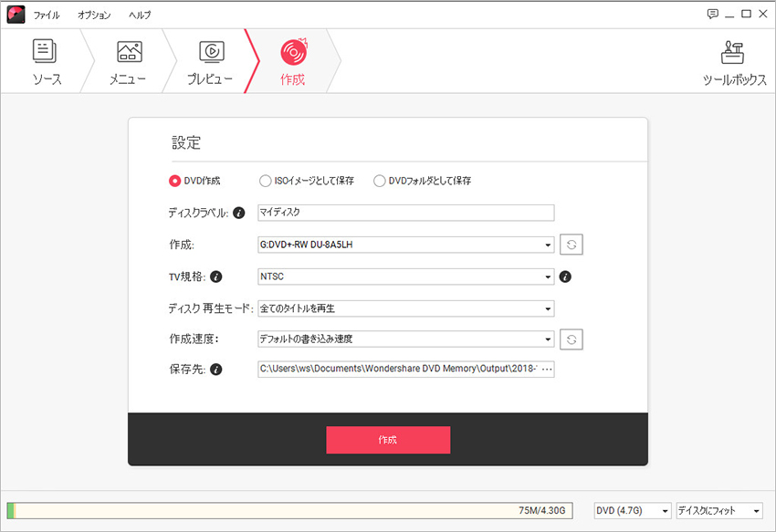Open the ヘルプ menu
Image resolution: width=776 pixels, height=532 pixels.
(x=140, y=16)
